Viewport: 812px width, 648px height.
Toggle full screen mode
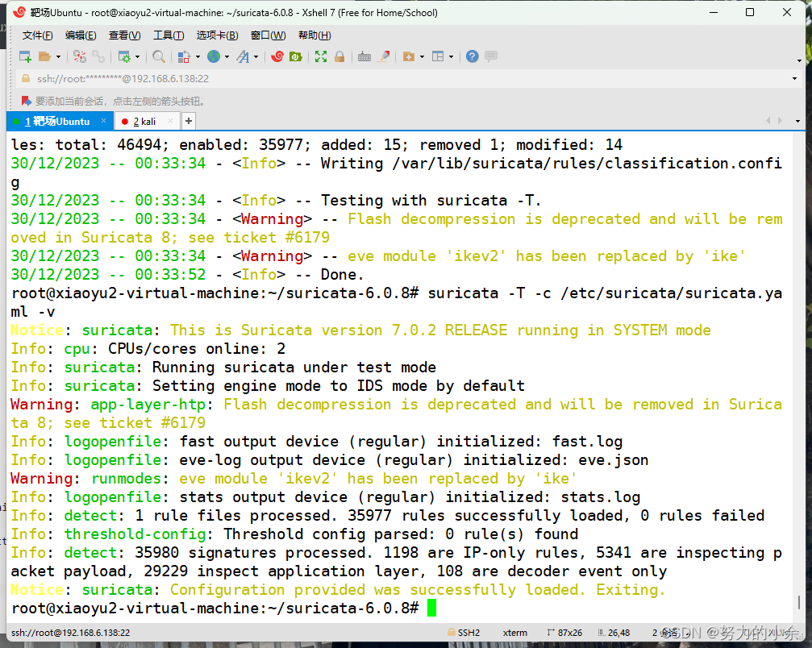tap(320, 56)
